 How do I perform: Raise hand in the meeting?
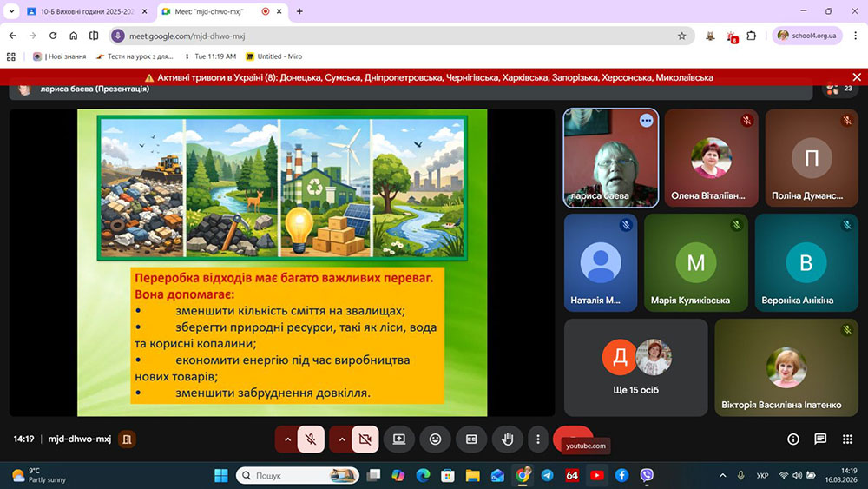tap(508, 439)
